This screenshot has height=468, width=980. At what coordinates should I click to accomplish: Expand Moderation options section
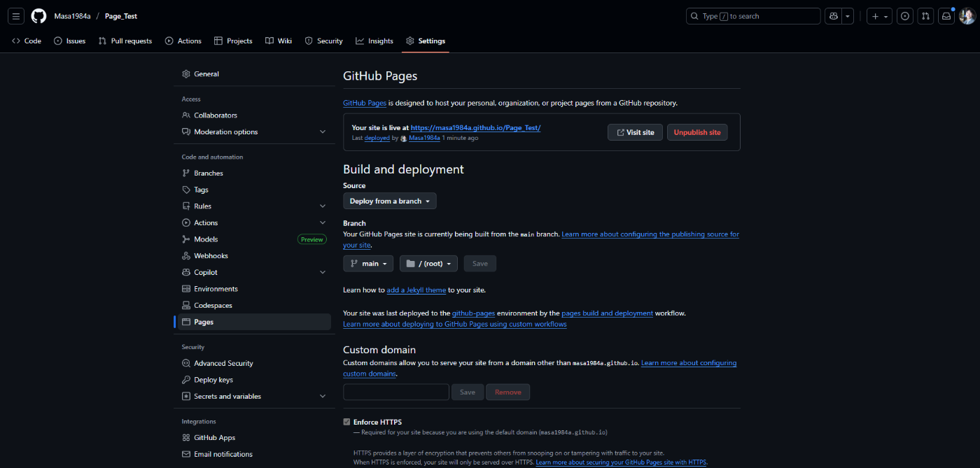[323, 132]
